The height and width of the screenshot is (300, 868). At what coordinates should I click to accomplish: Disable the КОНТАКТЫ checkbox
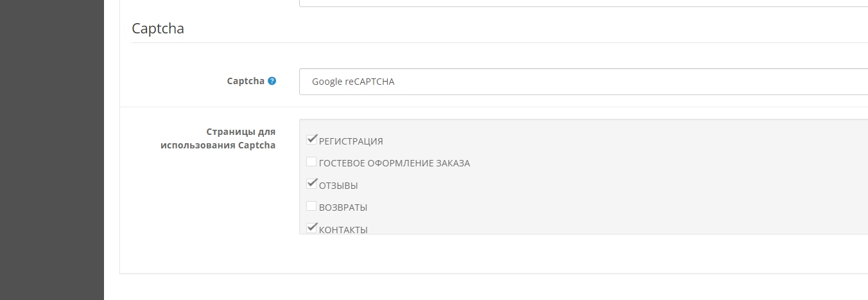point(312,227)
